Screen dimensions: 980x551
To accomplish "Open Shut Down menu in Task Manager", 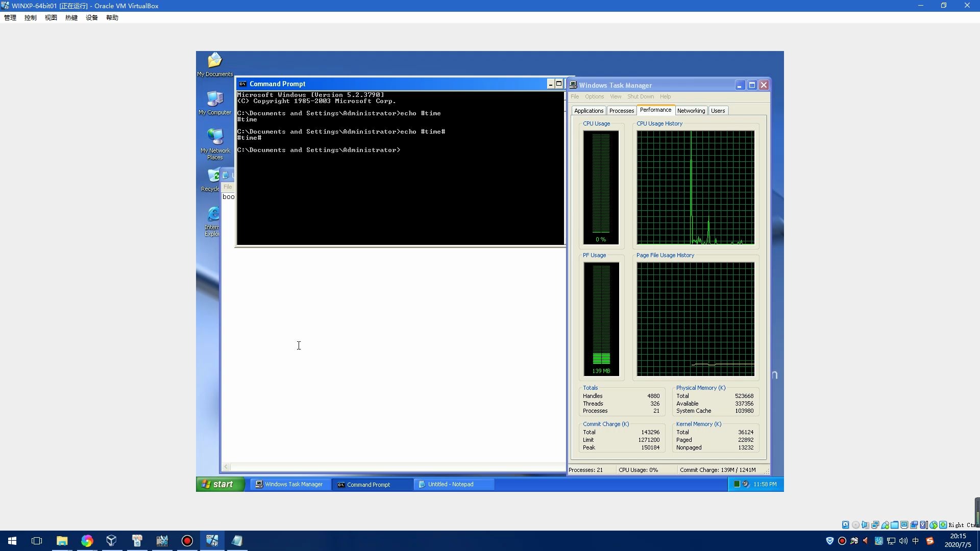I will click(640, 96).
